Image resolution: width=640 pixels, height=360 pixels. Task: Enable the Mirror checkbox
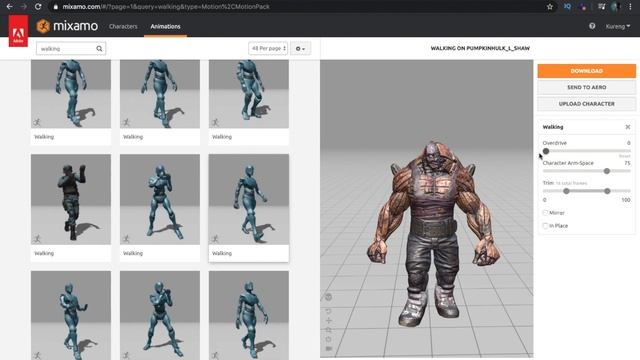click(x=545, y=213)
